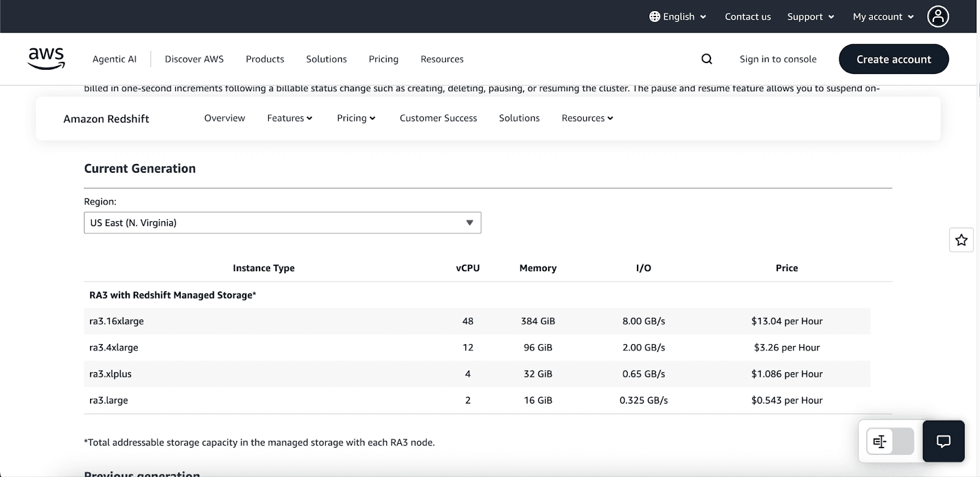Go to Redshift Overview tab

(225, 118)
